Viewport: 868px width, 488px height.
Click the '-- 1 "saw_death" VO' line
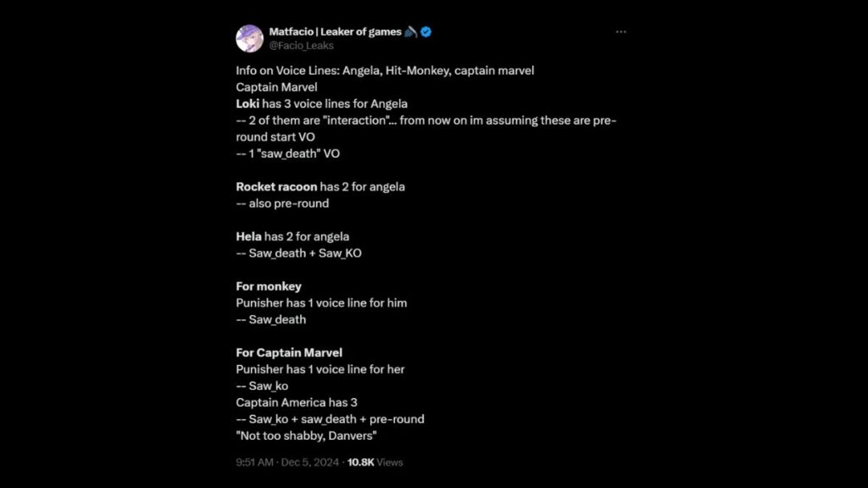tap(287, 153)
